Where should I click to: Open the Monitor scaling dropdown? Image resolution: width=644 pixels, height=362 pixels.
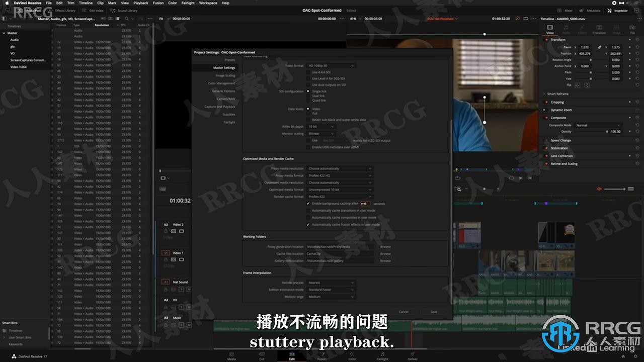pyautogui.click(x=321, y=134)
